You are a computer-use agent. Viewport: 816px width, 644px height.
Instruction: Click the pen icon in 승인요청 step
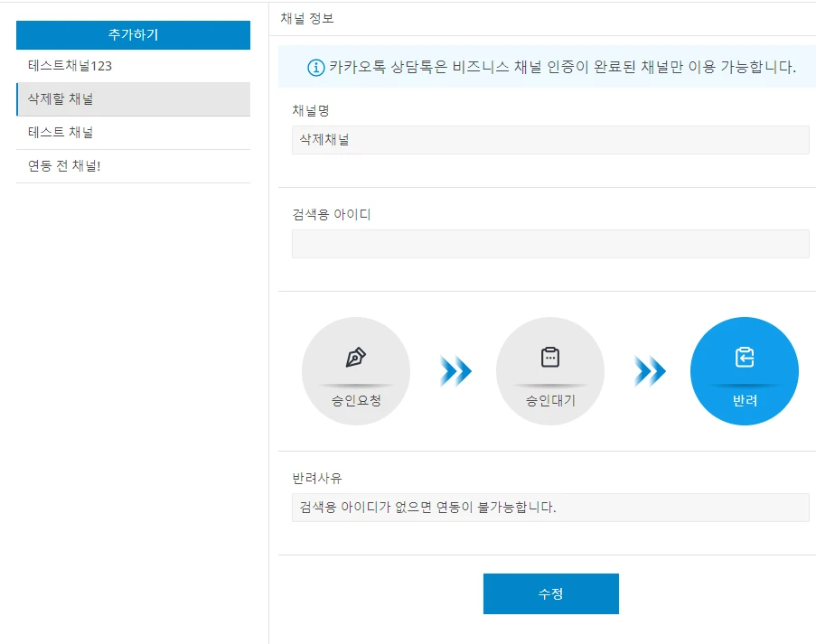[x=356, y=358]
